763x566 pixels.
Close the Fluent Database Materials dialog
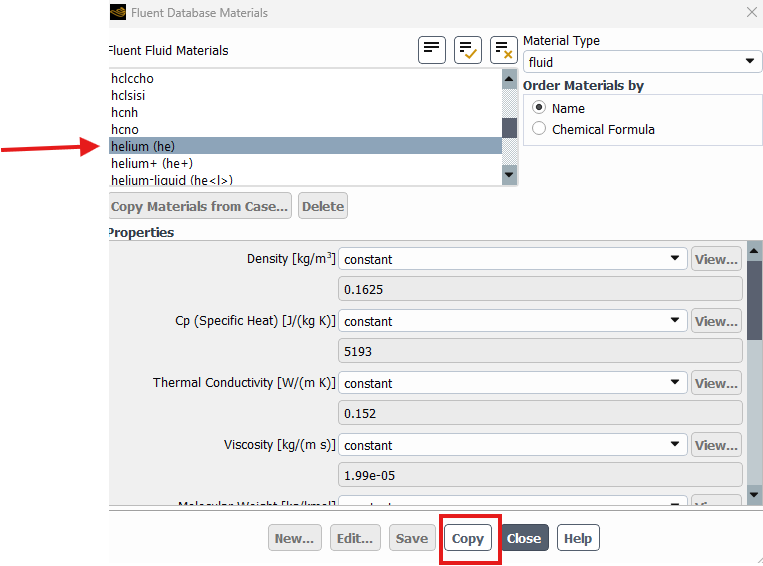[752, 12]
